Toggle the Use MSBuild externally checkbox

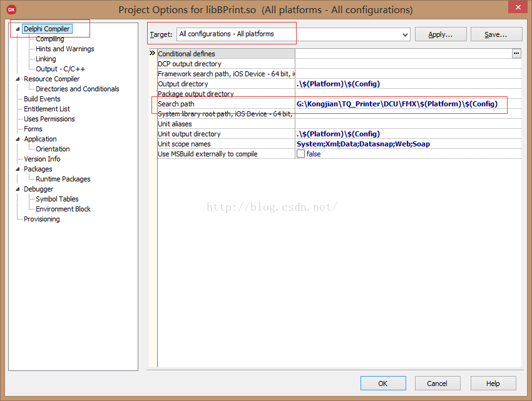pyautogui.click(x=300, y=154)
